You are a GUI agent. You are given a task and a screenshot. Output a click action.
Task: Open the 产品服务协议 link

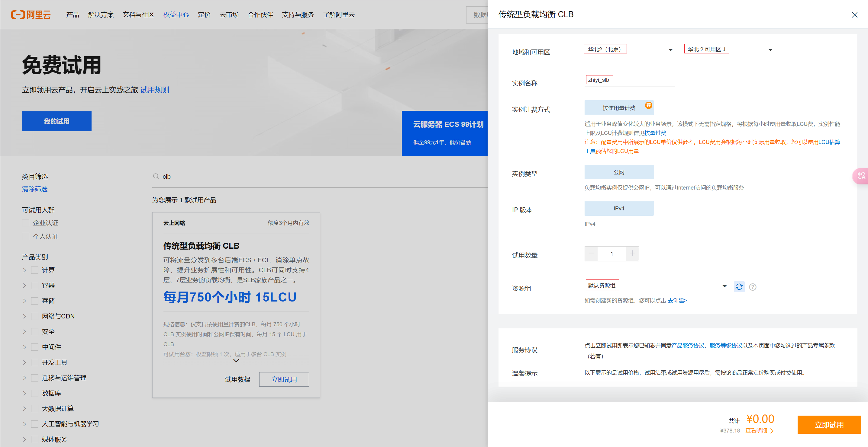click(688, 345)
